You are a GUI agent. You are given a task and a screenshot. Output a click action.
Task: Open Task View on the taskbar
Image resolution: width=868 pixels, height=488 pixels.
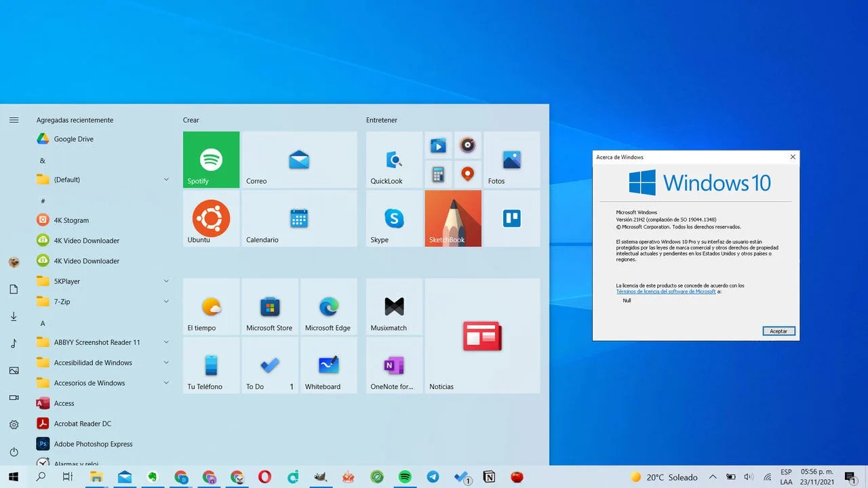pyautogui.click(x=68, y=477)
